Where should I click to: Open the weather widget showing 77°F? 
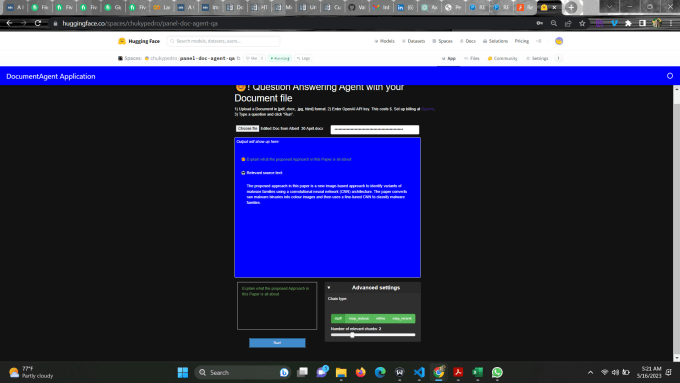pyautogui.click(x=31, y=372)
